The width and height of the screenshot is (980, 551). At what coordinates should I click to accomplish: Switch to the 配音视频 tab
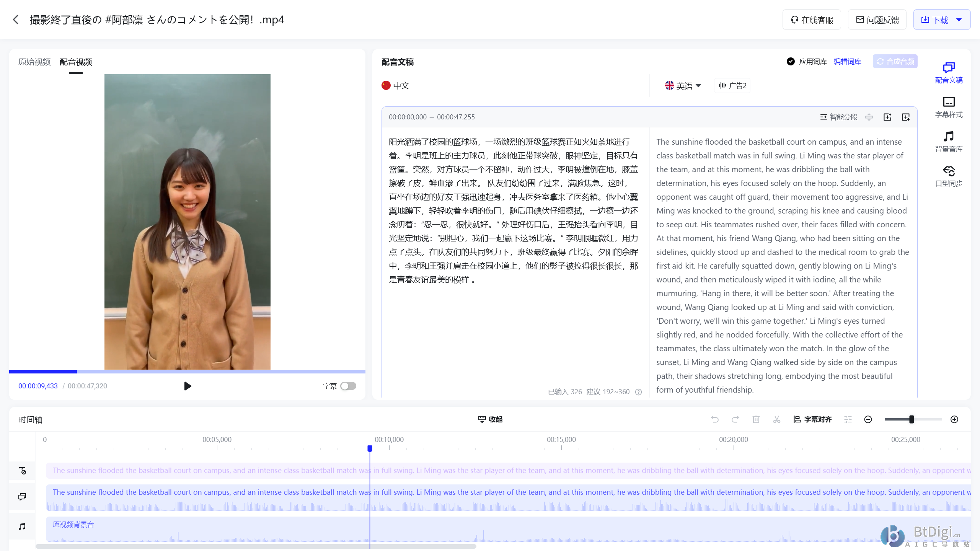[76, 62]
